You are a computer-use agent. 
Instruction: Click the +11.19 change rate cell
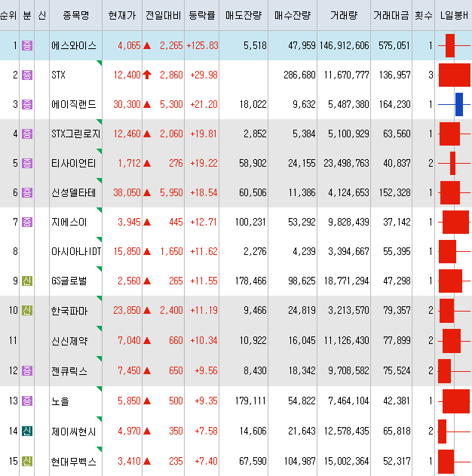tap(204, 311)
